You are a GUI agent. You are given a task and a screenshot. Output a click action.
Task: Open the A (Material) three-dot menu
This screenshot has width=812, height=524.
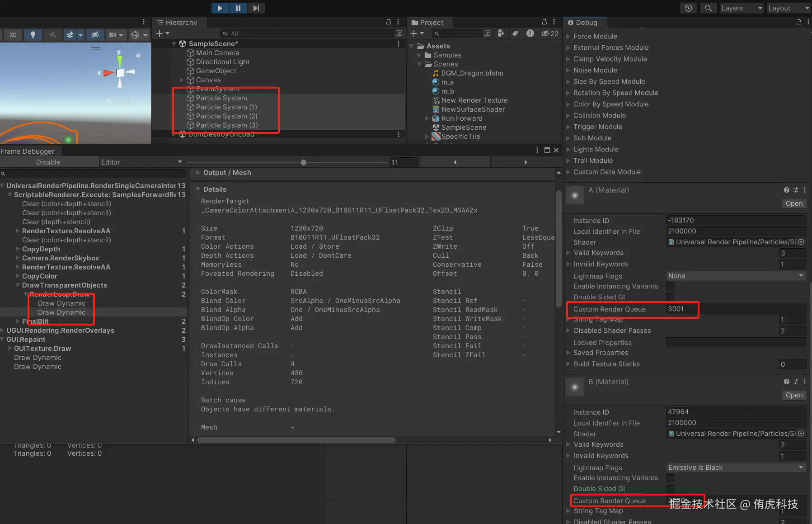coord(805,190)
